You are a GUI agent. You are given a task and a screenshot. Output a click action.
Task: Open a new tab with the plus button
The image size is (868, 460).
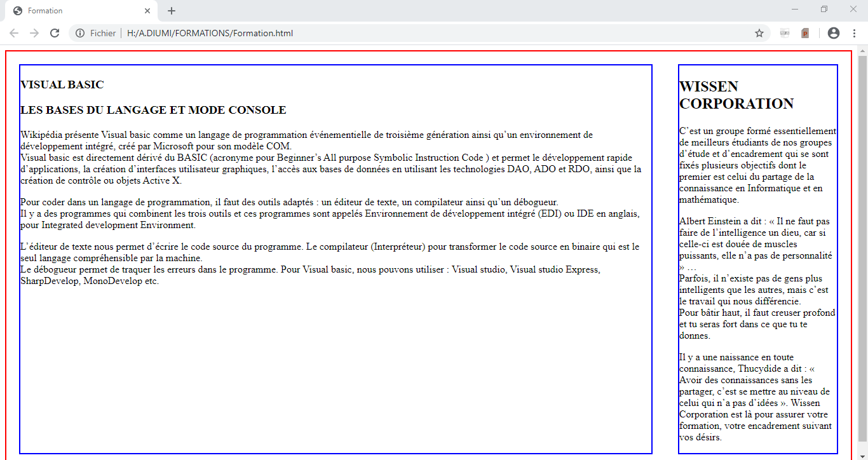[x=172, y=11]
